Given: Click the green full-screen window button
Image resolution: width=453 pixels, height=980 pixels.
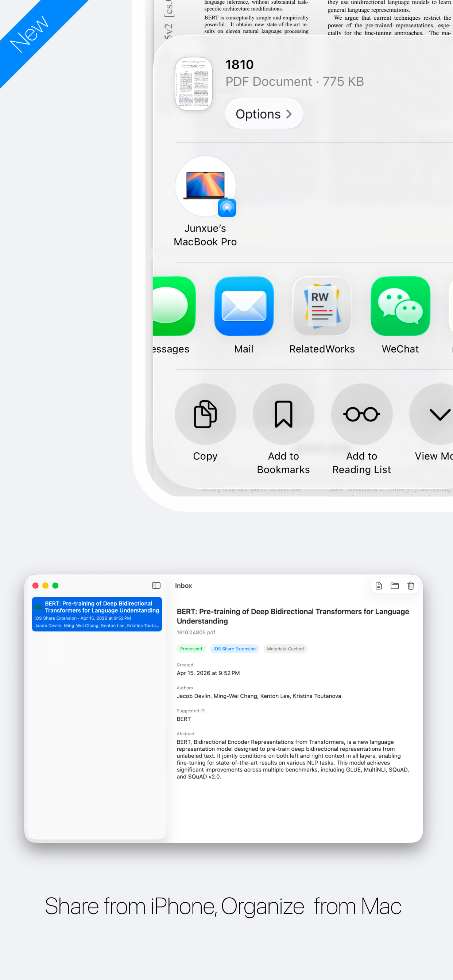Looking at the screenshot, I should (55, 586).
